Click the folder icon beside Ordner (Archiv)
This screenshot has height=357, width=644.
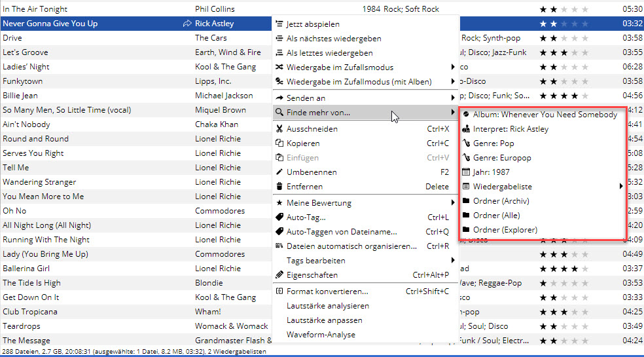pos(466,201)
